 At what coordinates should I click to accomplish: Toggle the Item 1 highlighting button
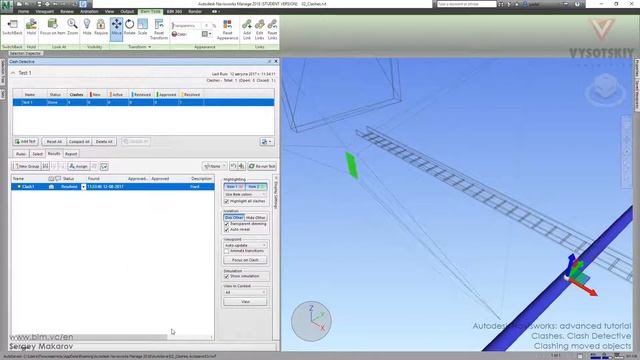tap(234, 187)
